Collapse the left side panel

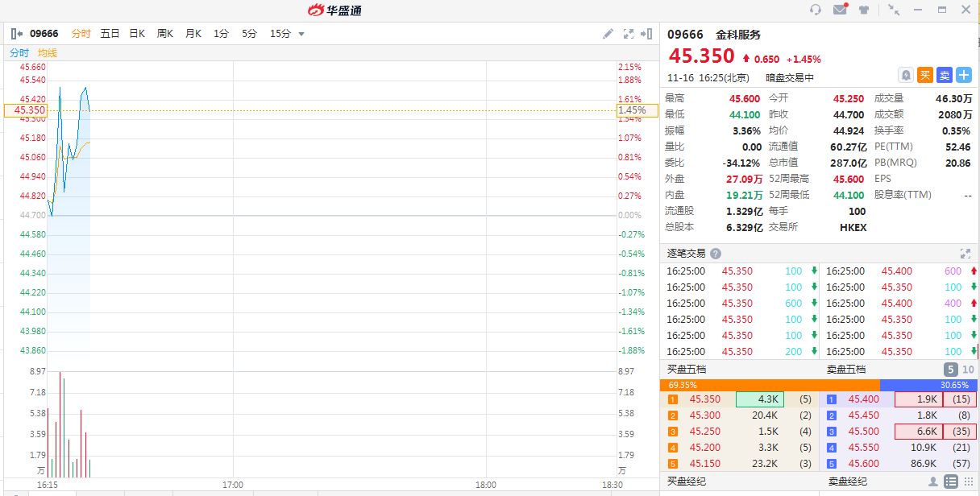click(x=17, y=34)
